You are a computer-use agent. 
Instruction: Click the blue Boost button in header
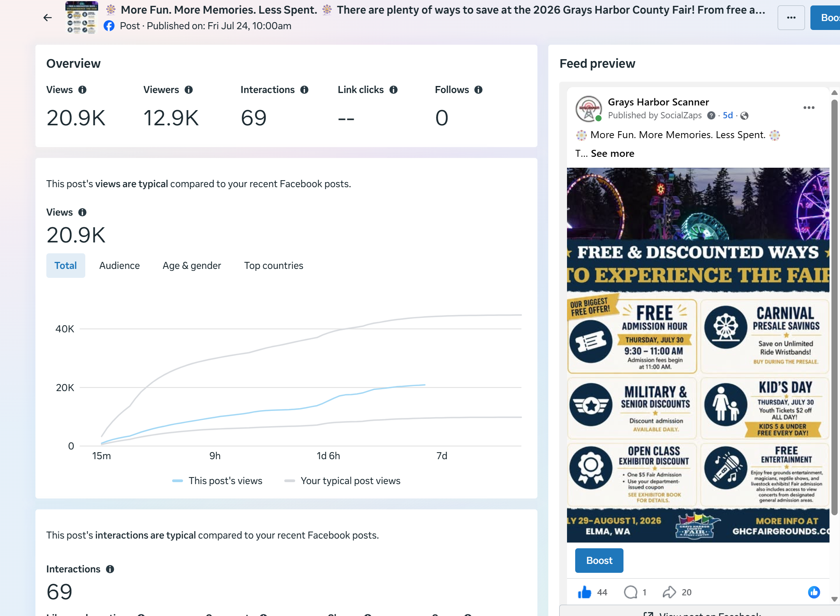[x=825, y=18]
